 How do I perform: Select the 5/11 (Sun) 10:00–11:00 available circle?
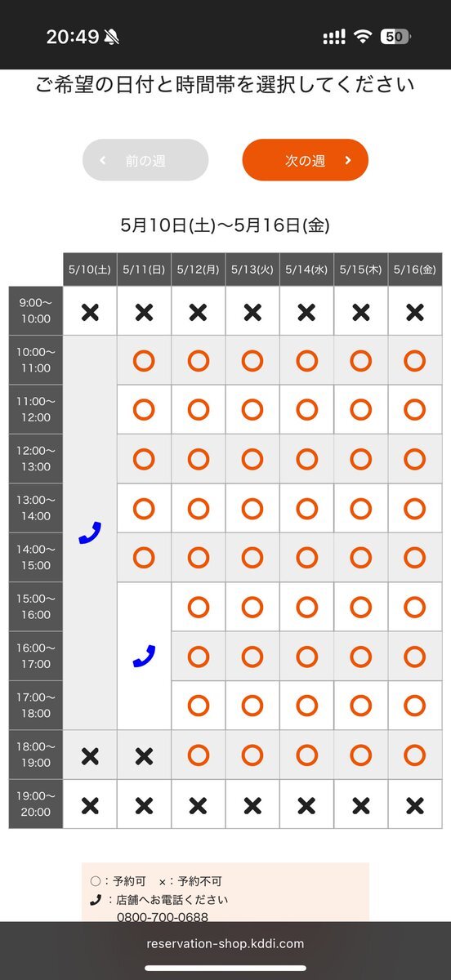pos(144,360)
